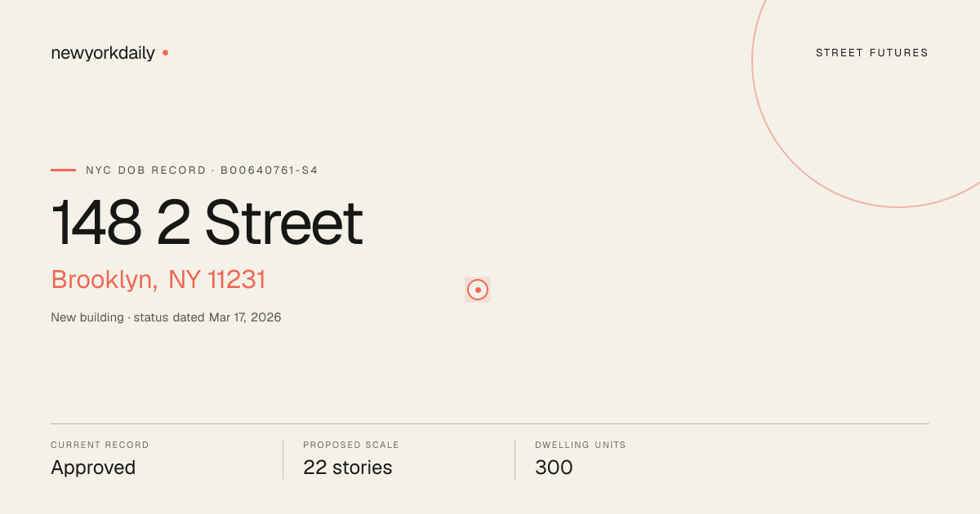This screenshot has height=514, width=980.
Task: Click the orange dot beside newyorkdaily
Action: coord(165,52)
